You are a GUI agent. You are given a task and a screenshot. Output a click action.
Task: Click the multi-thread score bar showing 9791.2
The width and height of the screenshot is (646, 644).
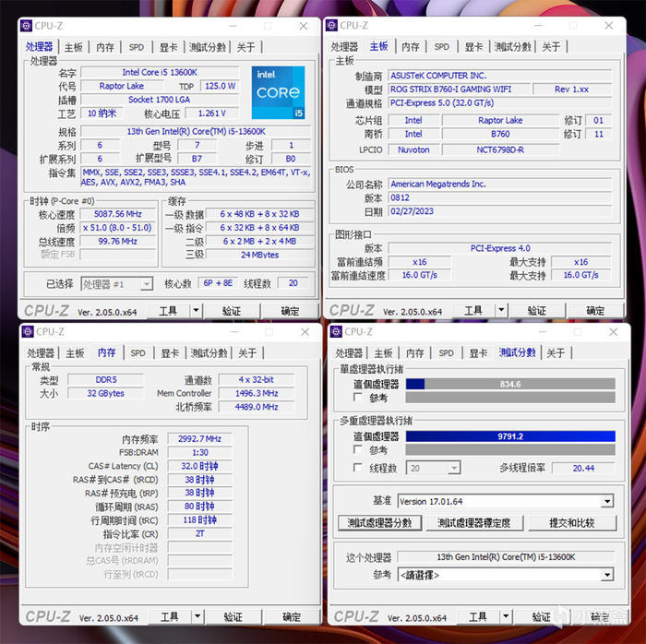(x=510, y=436)
